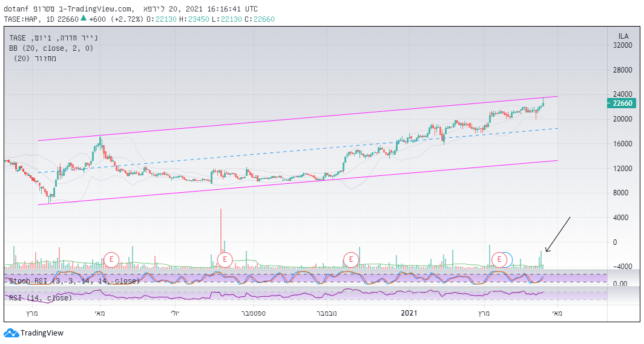
Task: Click the 2021 label on the time axis
Action: click(409, 313)
